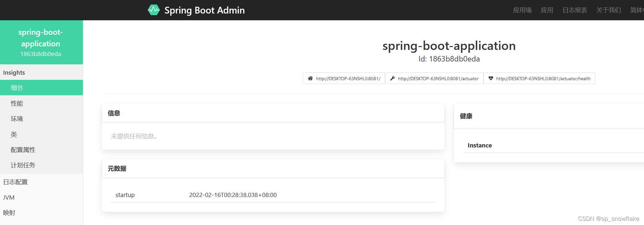Open the 映射 sidebar section
Viewport: 644px width, 225px height.
pyautogui.click(x=41, y=213)
